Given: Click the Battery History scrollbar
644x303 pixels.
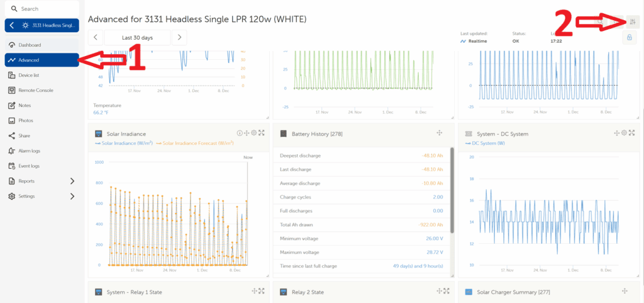Looking at the screenshot, I should tap(452, 189).
